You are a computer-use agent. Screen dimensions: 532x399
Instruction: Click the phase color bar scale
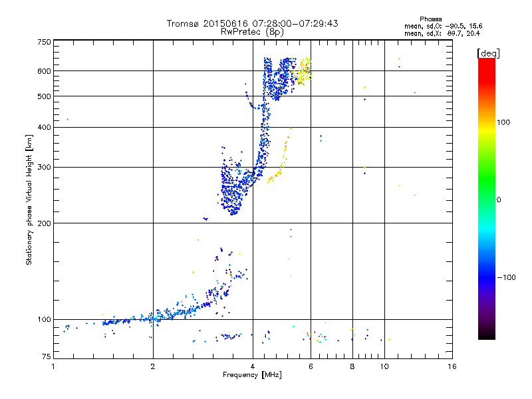coord(487,198)
